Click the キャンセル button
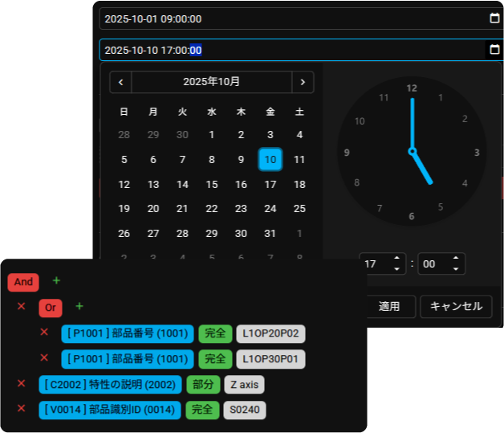Image resolution: width=504 pixels, height=433 pixels. point(456,306)
